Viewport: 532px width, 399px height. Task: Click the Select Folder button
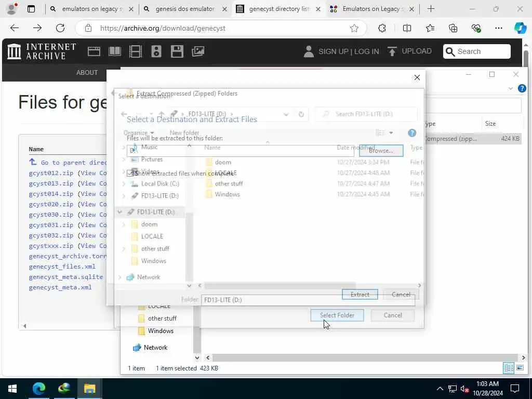coord(337,315)
